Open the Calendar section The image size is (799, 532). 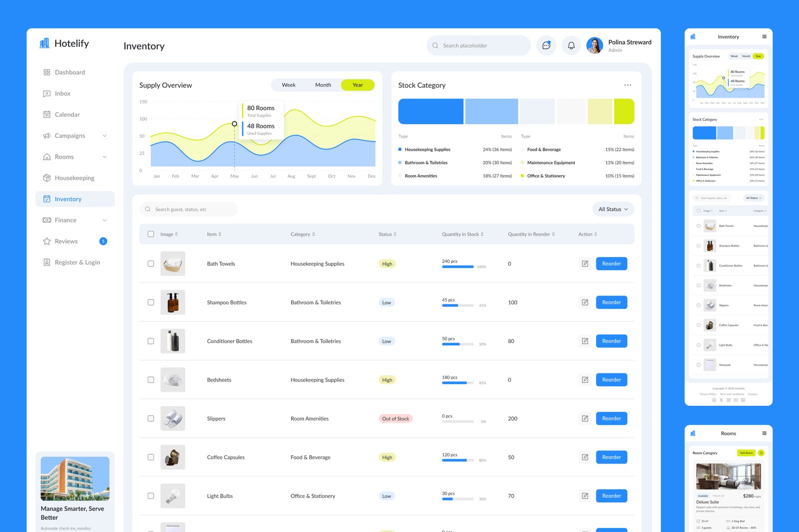(67, 114)
